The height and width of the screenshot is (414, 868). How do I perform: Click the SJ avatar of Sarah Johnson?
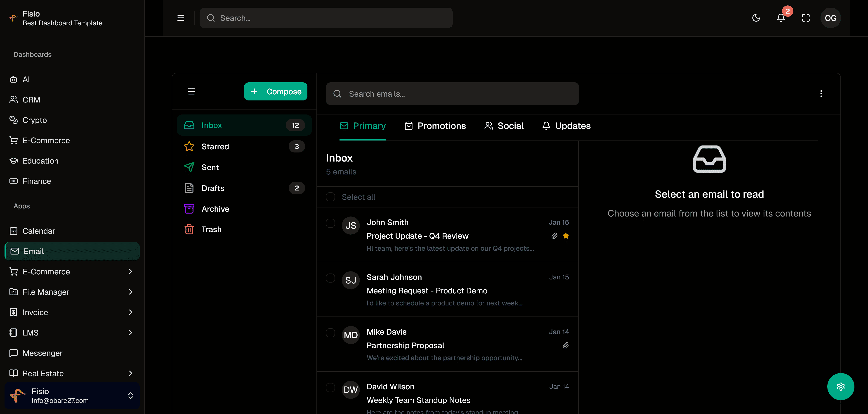[350, 280]
